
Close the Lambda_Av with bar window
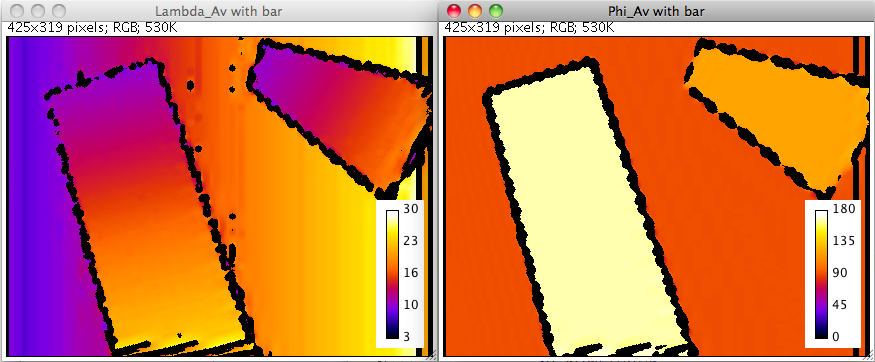pyautogui.click(x=18, y=11)
